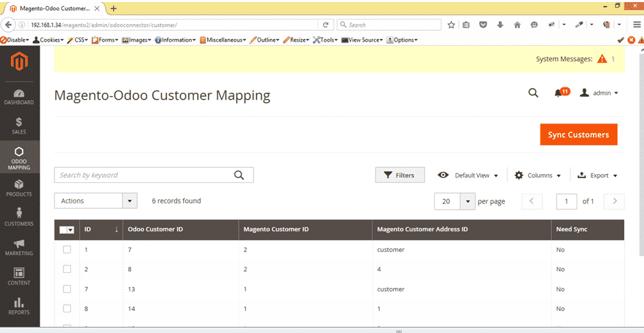Open the Customers sidebar section
Image resolution: width=644 pixels, height=333 pixels.
(19, 217)
